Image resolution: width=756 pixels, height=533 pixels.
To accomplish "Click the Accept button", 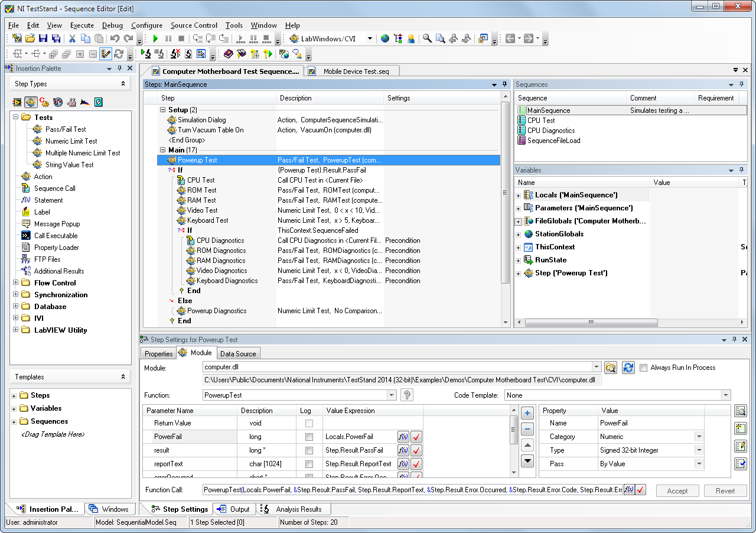I will (x=677, y=490).
